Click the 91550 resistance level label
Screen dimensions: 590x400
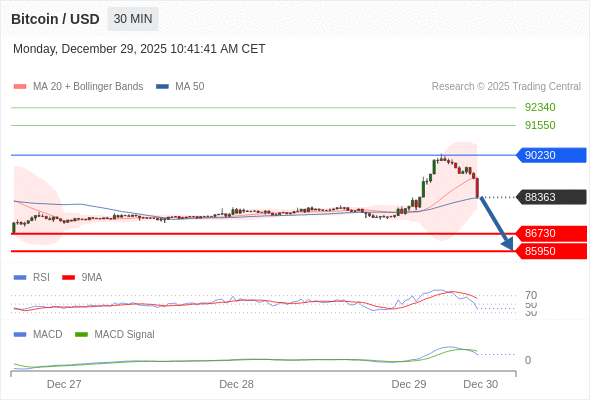click(540, 125)
